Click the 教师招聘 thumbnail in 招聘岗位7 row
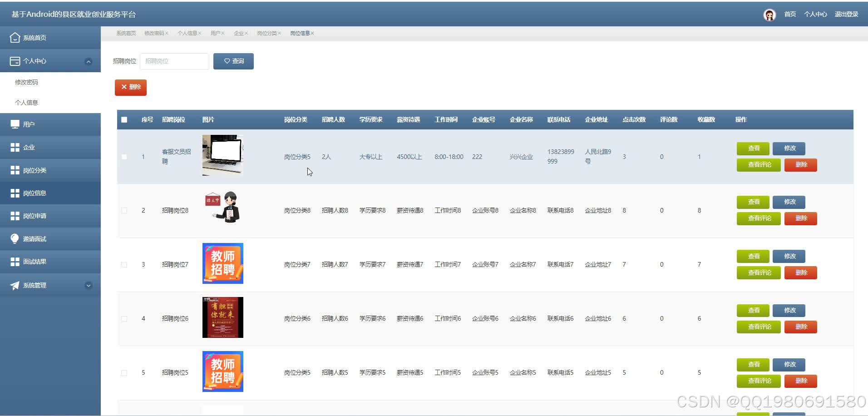 click(223, 263)
